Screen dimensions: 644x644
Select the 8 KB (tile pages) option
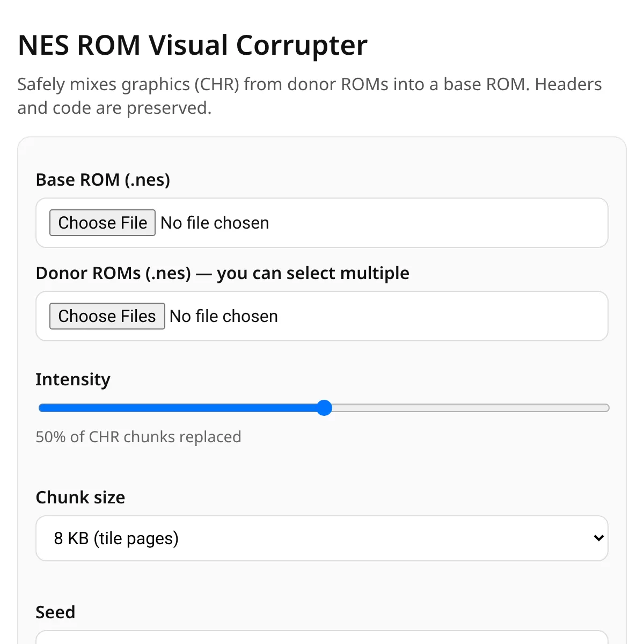(116, 538)
